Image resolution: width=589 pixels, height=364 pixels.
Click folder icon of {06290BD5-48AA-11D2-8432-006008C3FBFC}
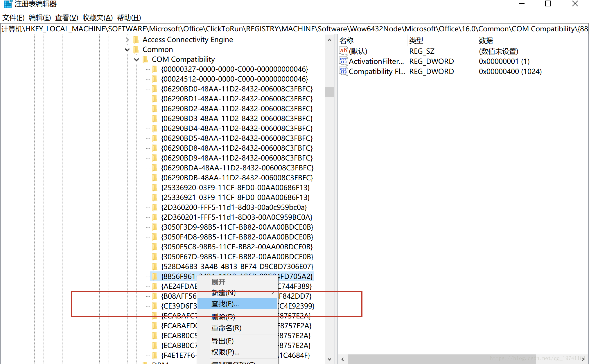click(155, 138)
